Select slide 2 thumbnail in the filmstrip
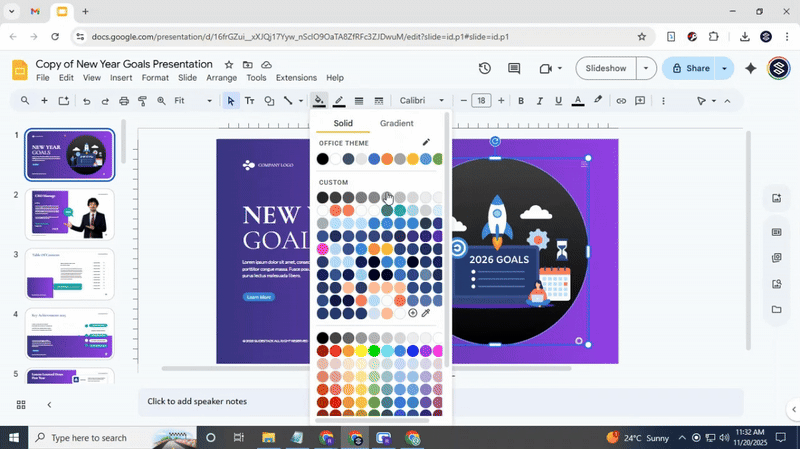800x449 pixels. tap(69, 214)
